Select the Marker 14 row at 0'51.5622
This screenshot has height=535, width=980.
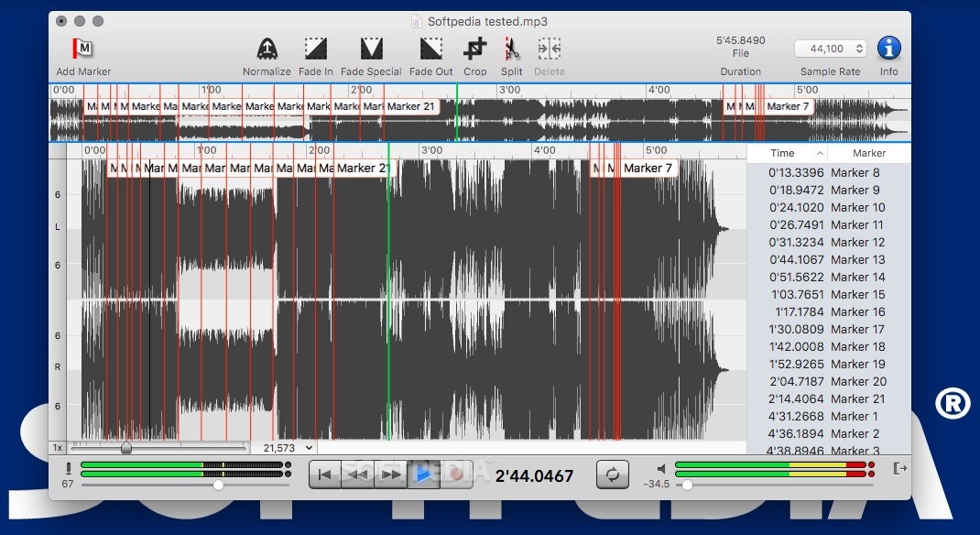[x=829, y=277]
